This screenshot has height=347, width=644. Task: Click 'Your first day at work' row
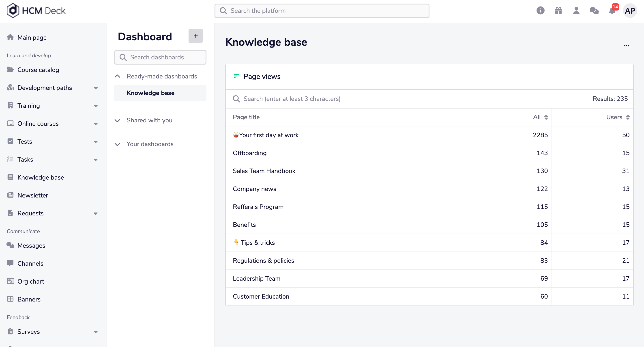click(429, 135)
